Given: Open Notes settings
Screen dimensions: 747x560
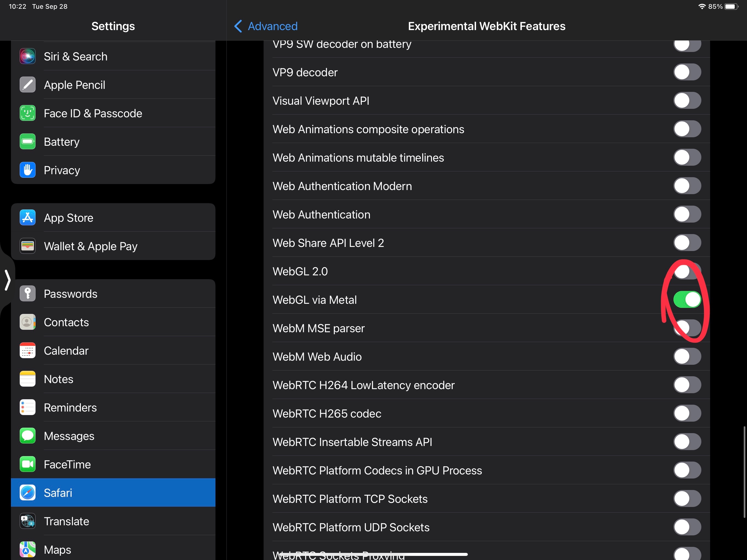Looking at the screenshot, I should (x=113, y=379).
